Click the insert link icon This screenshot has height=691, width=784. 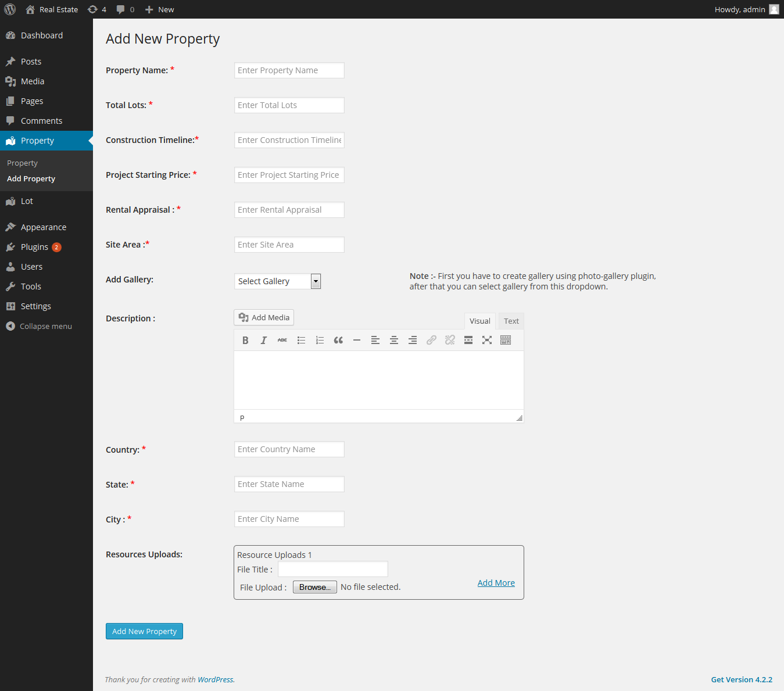click(431, 341)
